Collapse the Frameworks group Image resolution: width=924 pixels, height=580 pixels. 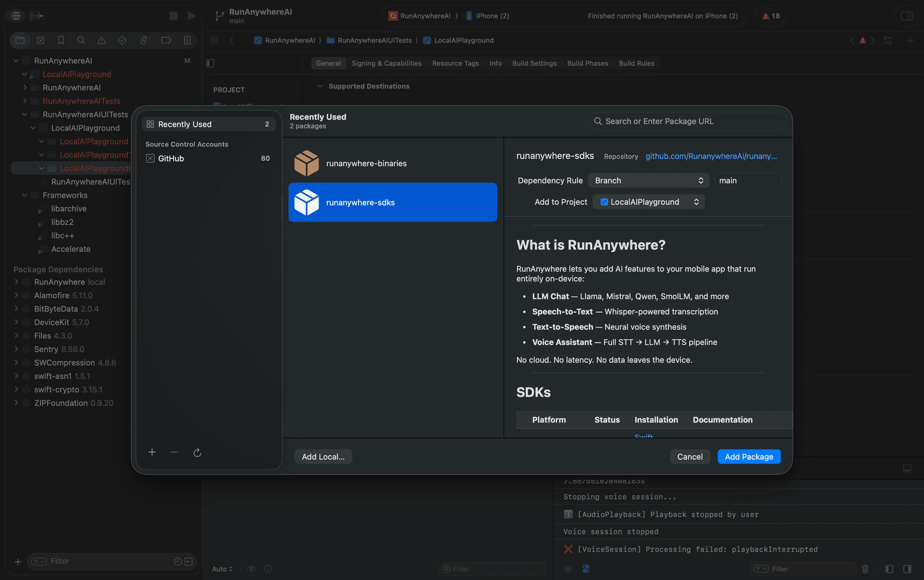click(x=25, y=195)
